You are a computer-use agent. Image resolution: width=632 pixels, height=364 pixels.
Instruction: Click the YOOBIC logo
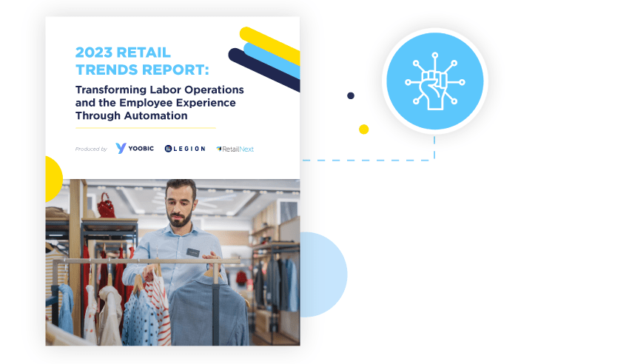coord(135,149)
